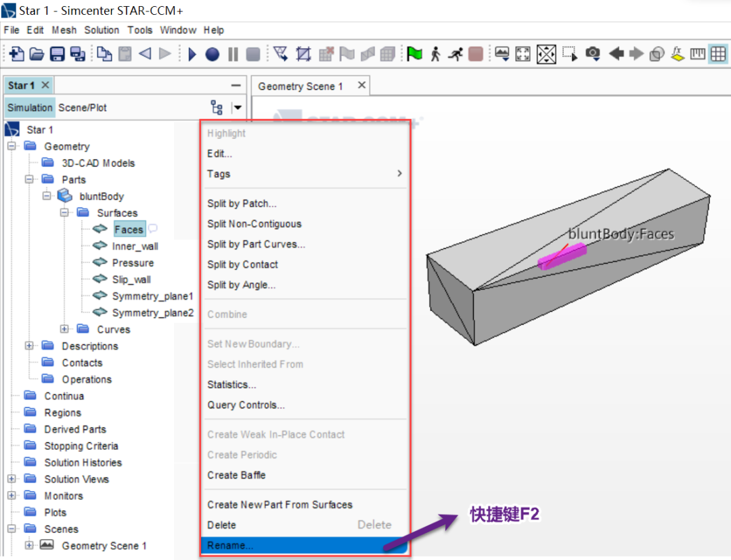
Task: Close the Star 1 panel tab
Action: tap(45, 85)
